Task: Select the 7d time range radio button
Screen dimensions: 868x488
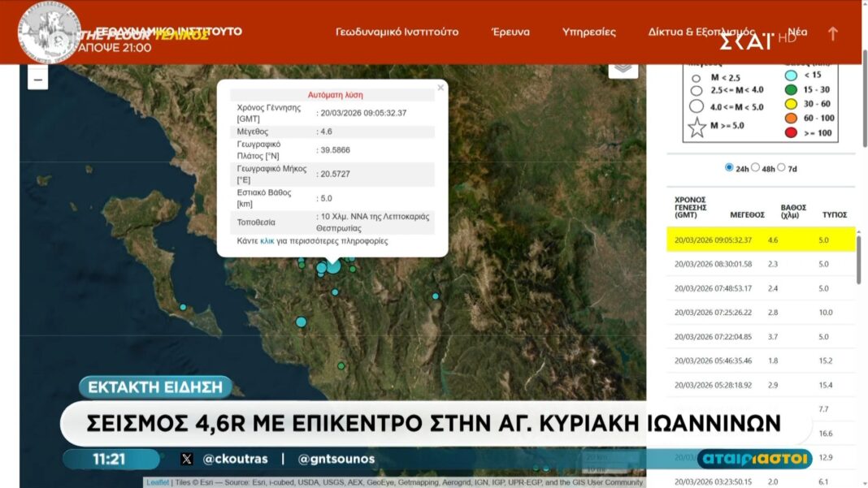Action: coord(782,167)
